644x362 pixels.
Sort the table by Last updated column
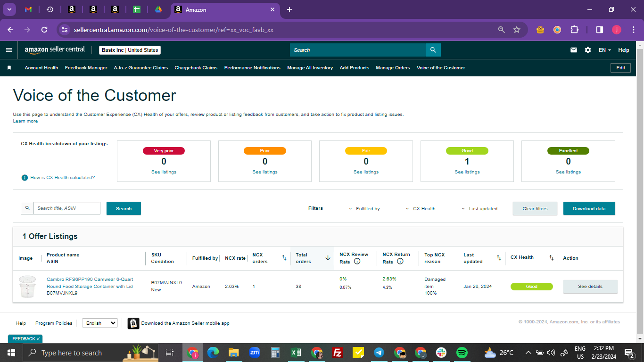click(499, 258)
